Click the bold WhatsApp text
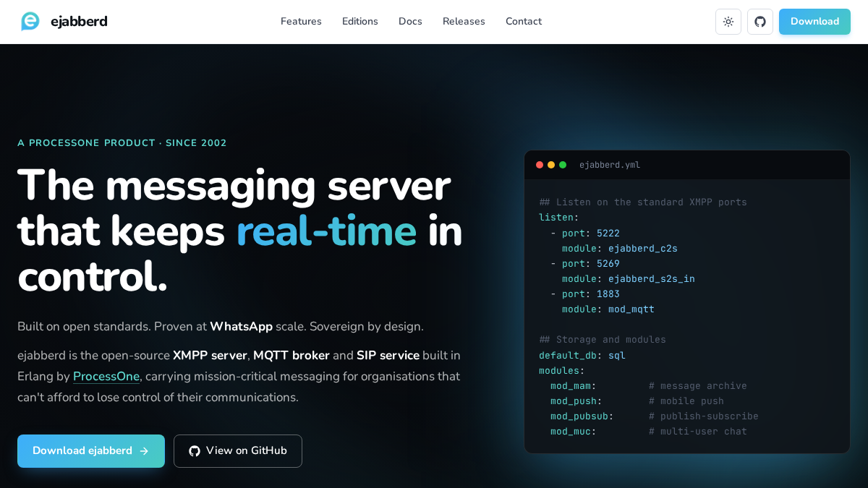 click(241, 326)
